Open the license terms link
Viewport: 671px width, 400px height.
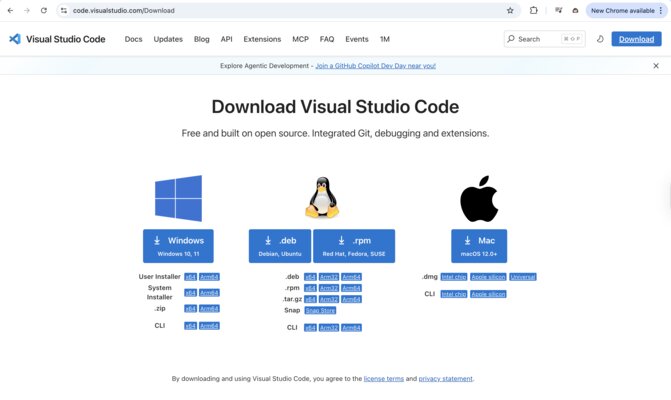click(x=383, y=379)
